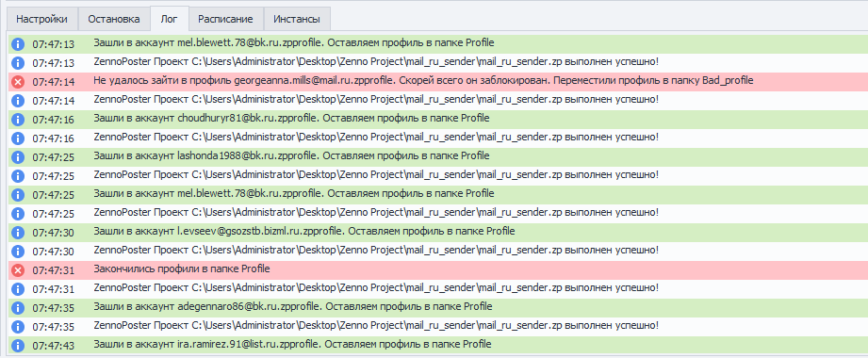The height and width of the screenshot is (358, 868).
Task: Click timestamp 07:47:30 on l.evseev row
Action: click(x=53, y=233)
